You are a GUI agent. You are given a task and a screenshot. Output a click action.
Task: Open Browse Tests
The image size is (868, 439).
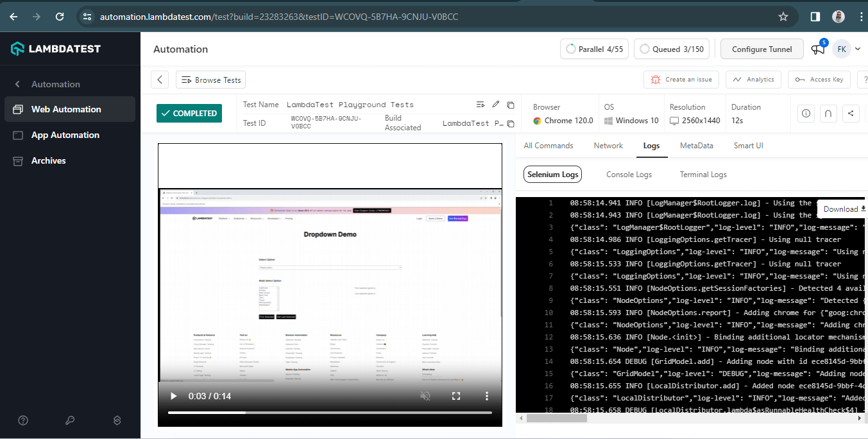(x=210, y=80)
